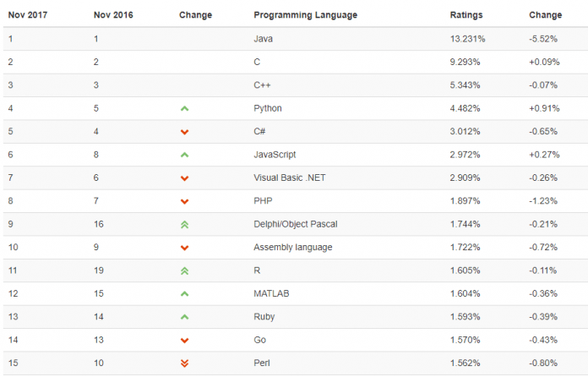Click the red down arrow in PHP row
The image size is (588, 377).
pyautogui.click(x=184, y=201)
